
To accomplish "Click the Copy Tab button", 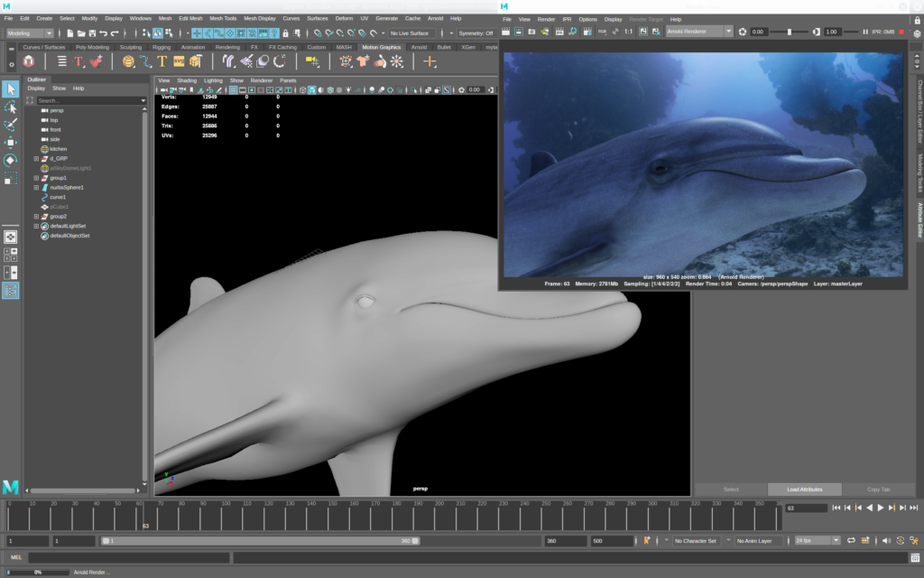I will [x=878, y=489].
